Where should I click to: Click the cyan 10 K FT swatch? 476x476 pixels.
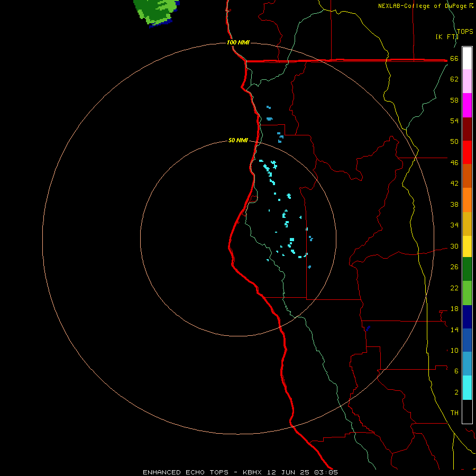coord(467,388)
